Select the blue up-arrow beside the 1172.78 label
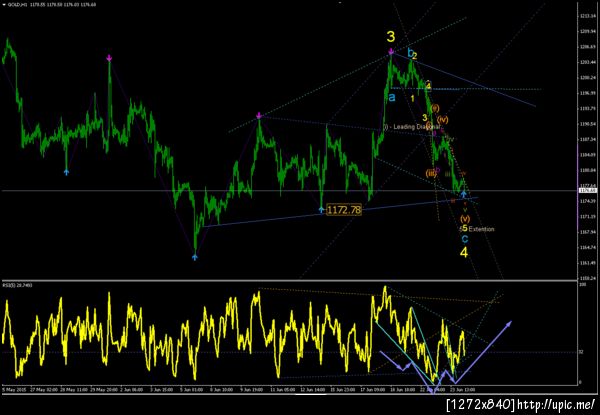The image size is (600, 415). [321, 209]
